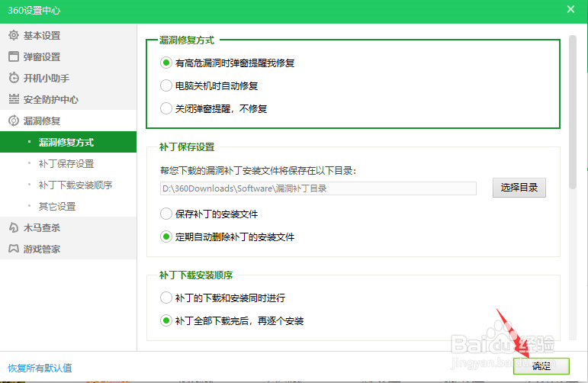Select 关闭弹窗提醒，不修复 radio option
The width and height of the screenshot is (588, 383).
(x=165, y=108)
